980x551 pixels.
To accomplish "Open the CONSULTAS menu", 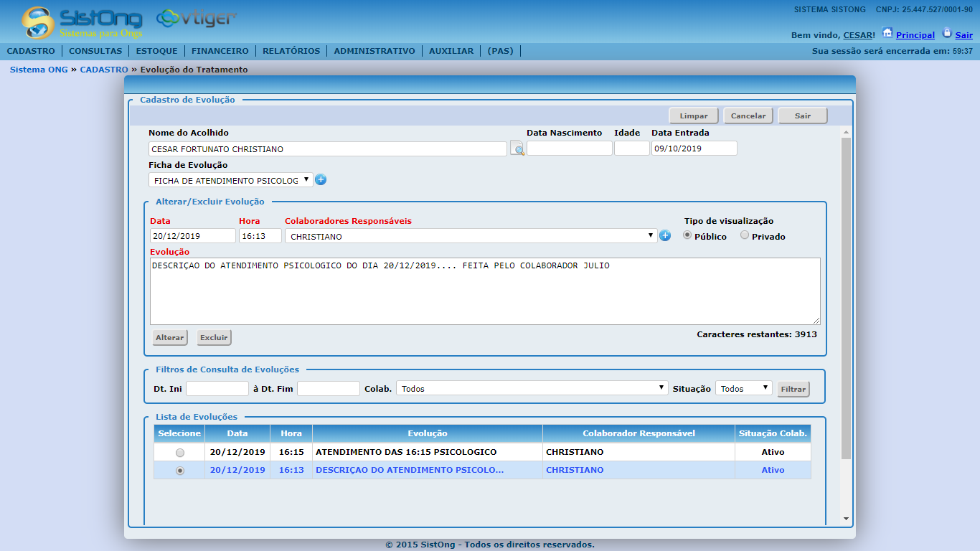I will pos(95,51).
